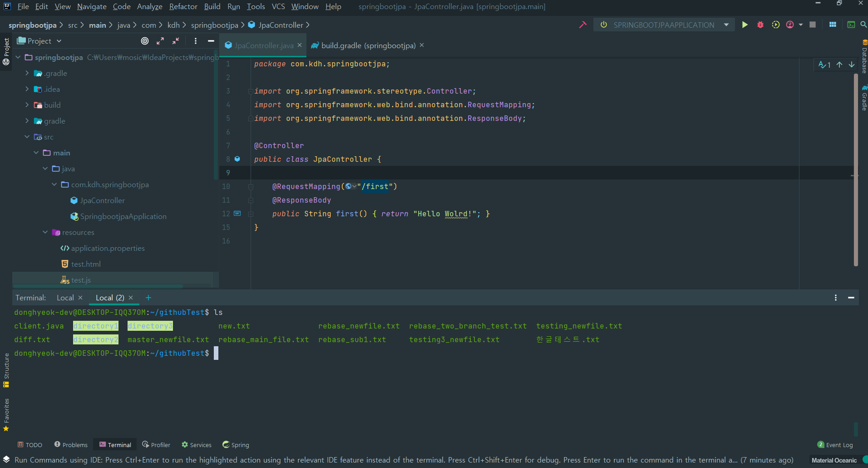Collapse the resources folder
Image resolution: width=868 pixels, height=468 pixels.
pyautogui.click(x=45, y=232)
